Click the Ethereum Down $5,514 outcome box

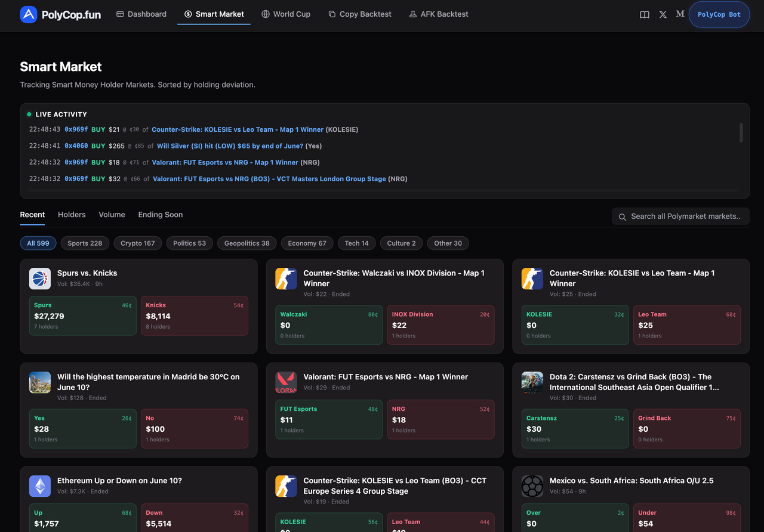point(195,518)
